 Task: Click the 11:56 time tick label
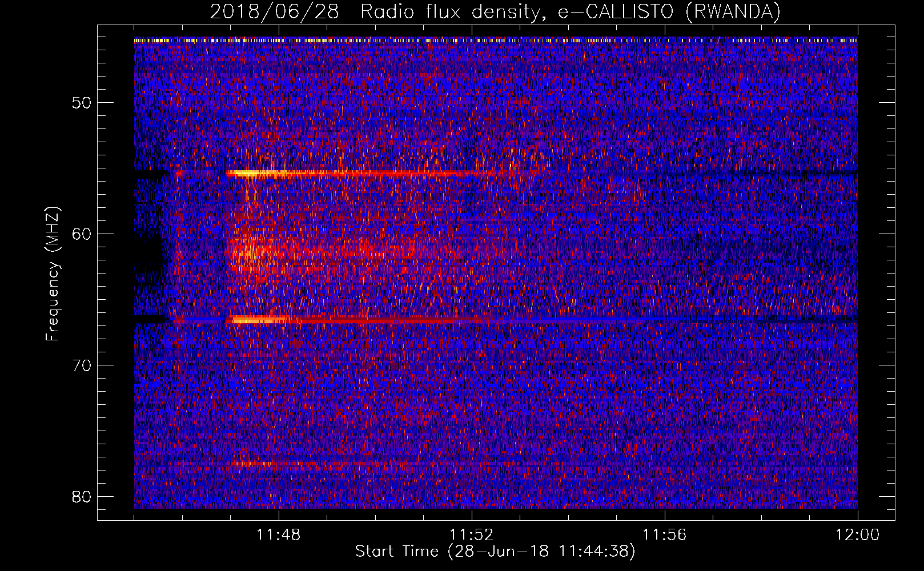[x=665, y=535]
